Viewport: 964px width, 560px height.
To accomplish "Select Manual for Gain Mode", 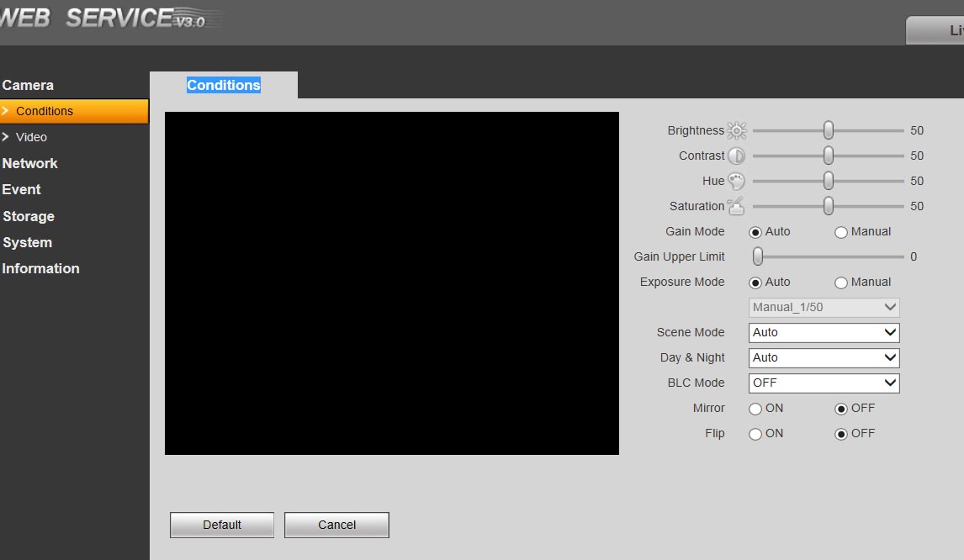I will tap(841, 232).
